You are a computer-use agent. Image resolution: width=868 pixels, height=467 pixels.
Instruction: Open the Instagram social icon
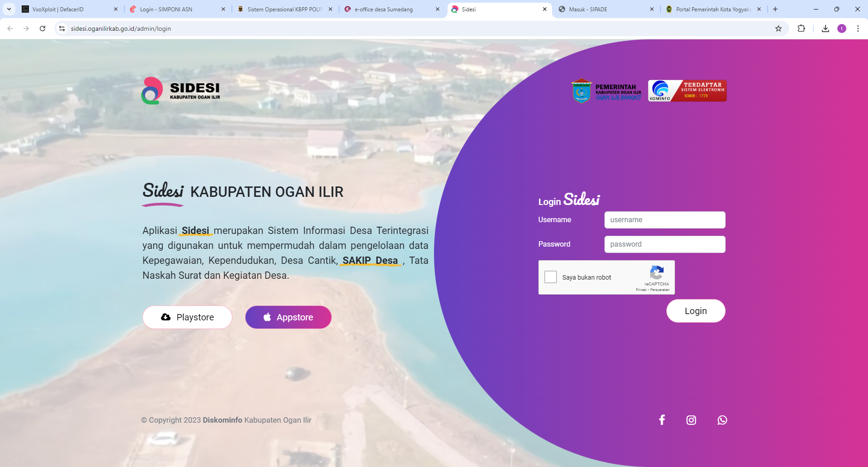coord(691,420)
